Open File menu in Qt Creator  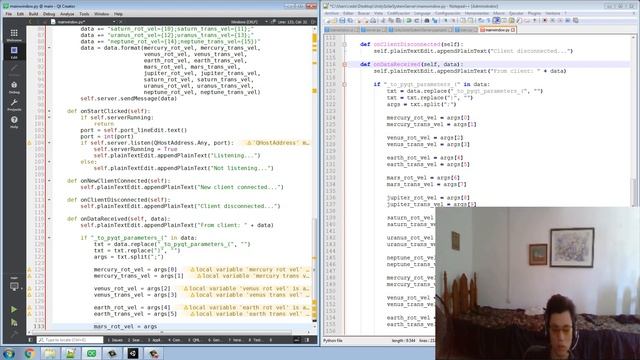[9, 14]
